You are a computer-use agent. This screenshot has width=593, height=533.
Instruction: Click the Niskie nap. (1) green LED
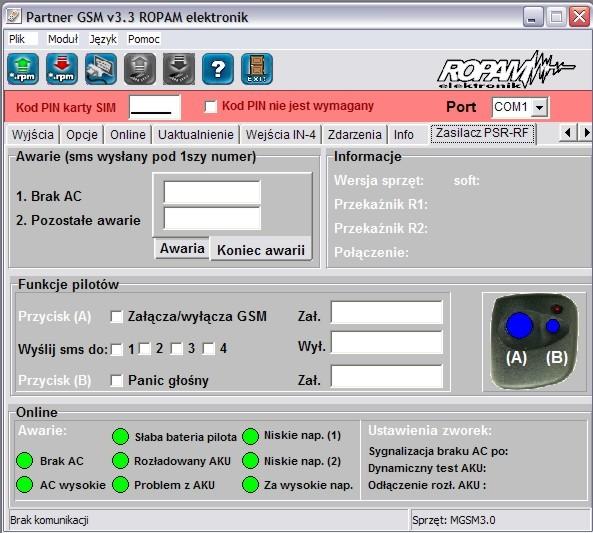pos(250,437)
